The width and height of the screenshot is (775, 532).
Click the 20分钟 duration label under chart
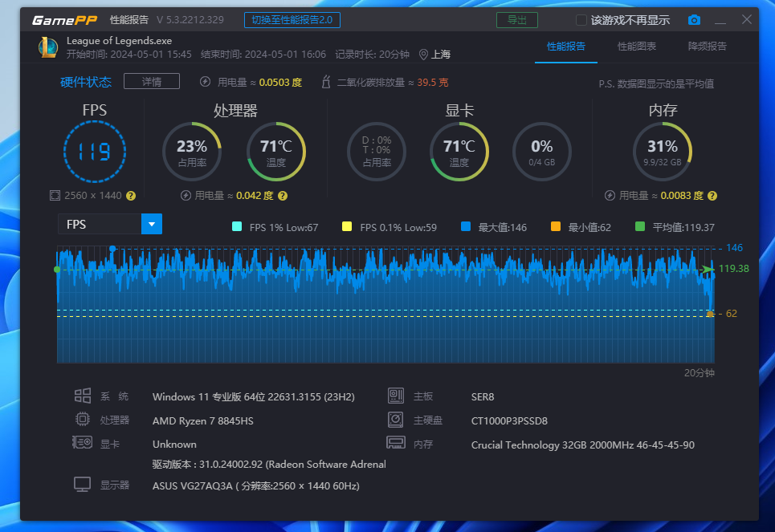coord(699,373)
